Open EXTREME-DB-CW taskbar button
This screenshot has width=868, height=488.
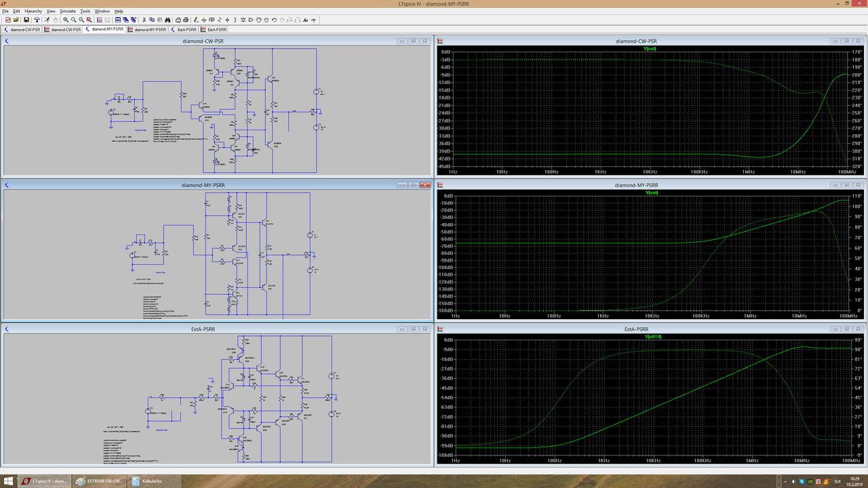pos(100,481)
